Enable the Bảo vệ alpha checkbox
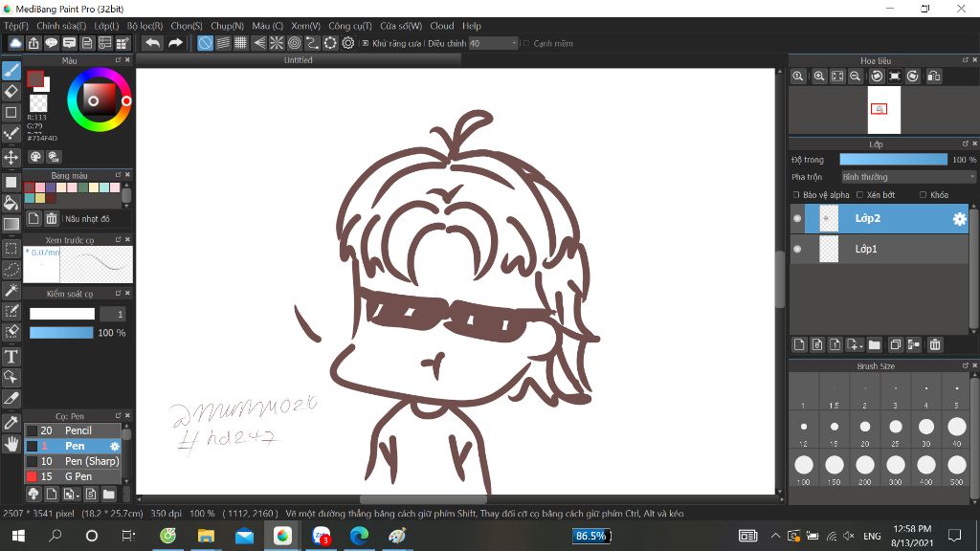This screenshot has width=980, height=551. coord(795,195)
